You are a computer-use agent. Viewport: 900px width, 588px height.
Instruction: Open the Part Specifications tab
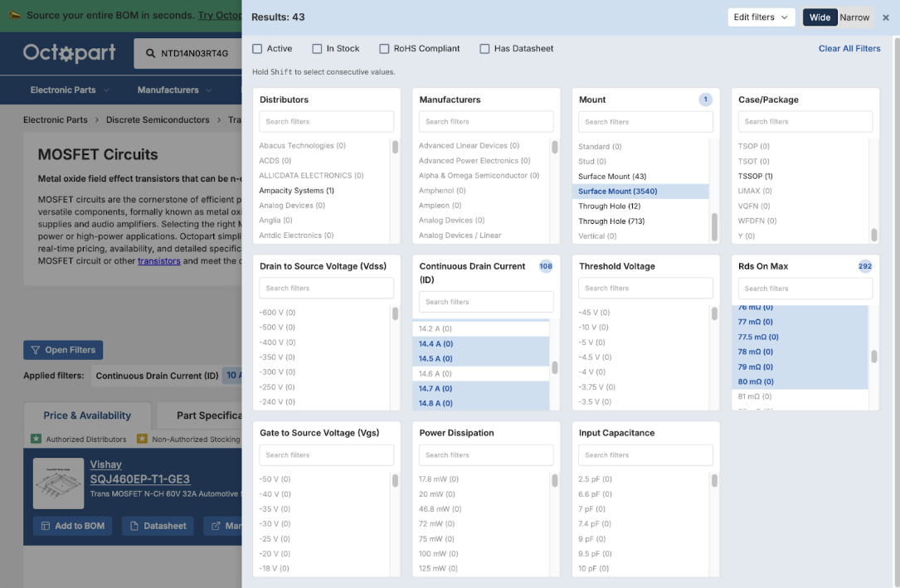click(x=200, y=415)
